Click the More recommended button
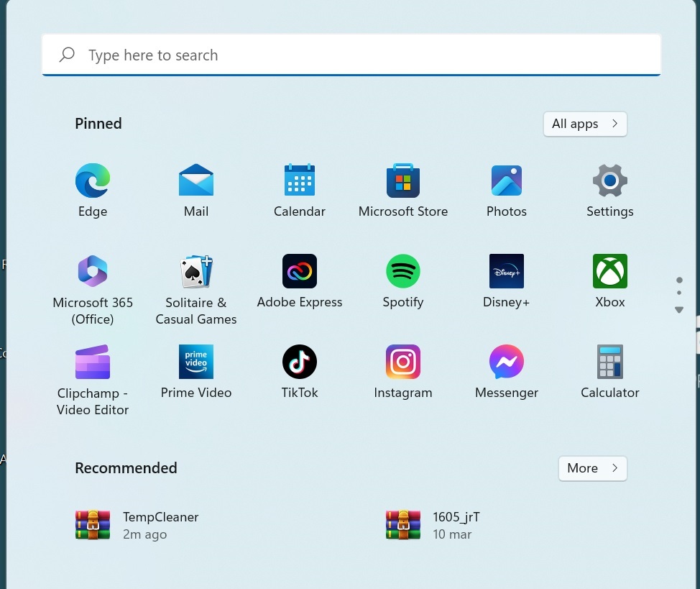Screen dimensions: 700x589 (x=592, y=468)
